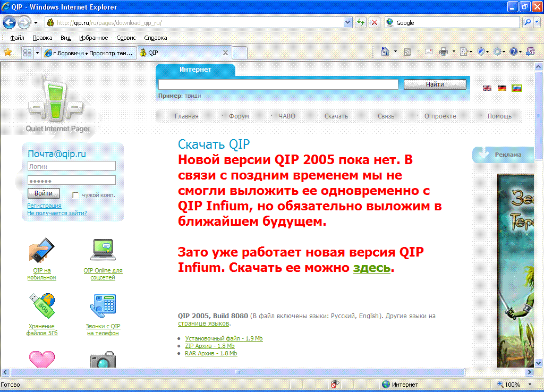Click the site search input field

pyautogui.click(x=278, y=84)
